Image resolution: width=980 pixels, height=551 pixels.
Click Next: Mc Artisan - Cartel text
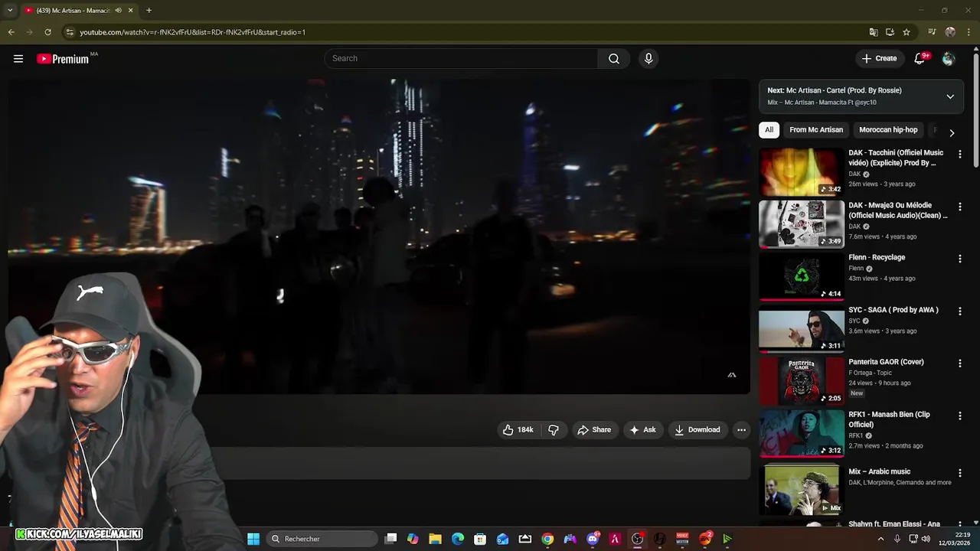pos(835,90)
